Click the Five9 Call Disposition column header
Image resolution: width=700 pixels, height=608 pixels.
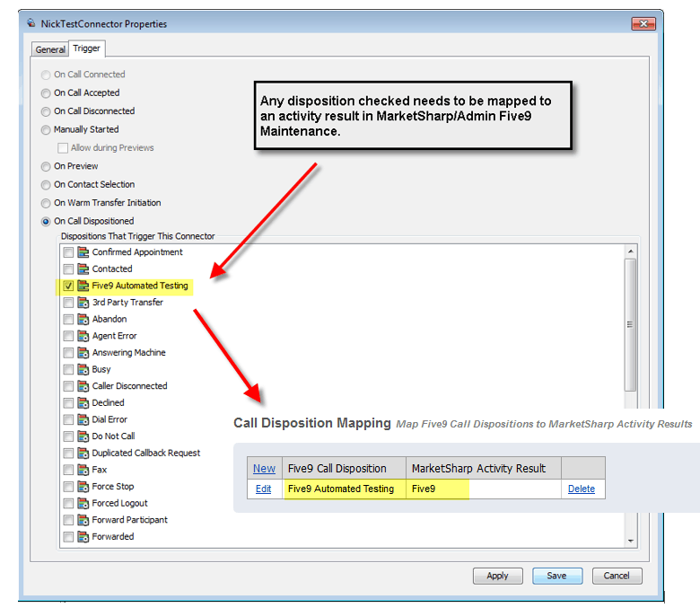click(x=344, y=468)
